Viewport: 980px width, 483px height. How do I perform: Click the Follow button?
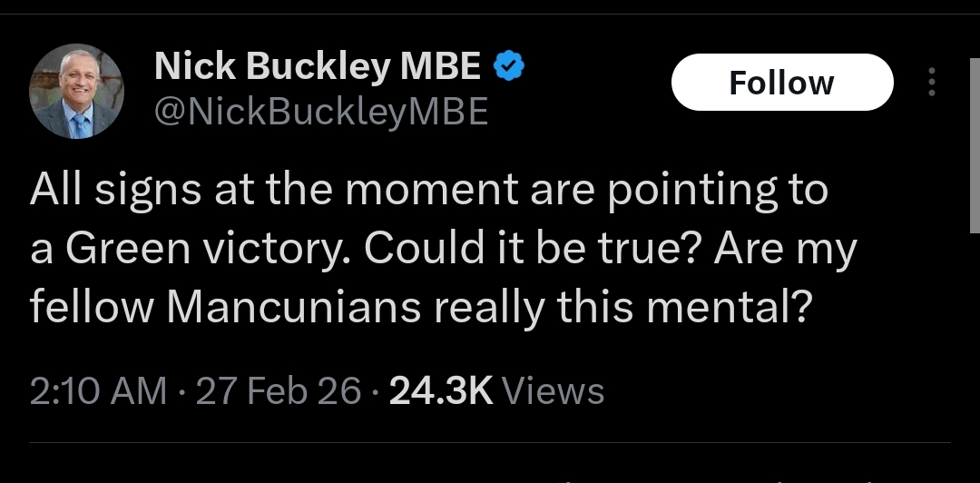pos(781,83)
